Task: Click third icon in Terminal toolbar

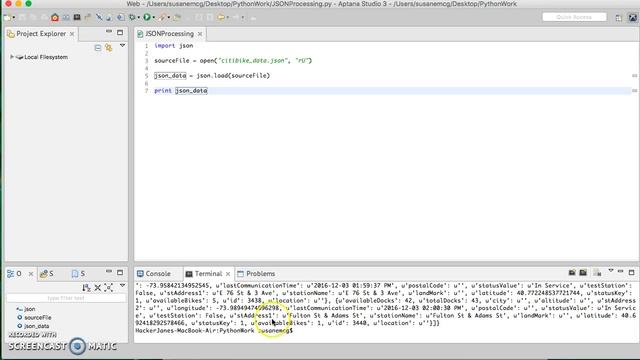Action: 597,273
